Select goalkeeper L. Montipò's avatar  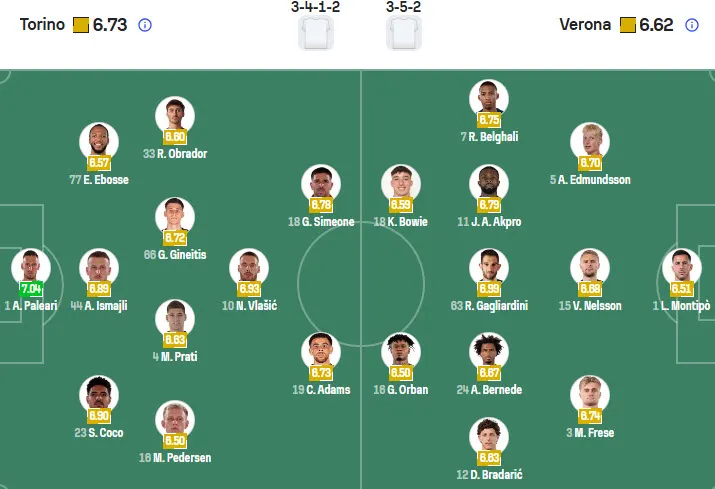pyautogui.click(x=680, y=267)
